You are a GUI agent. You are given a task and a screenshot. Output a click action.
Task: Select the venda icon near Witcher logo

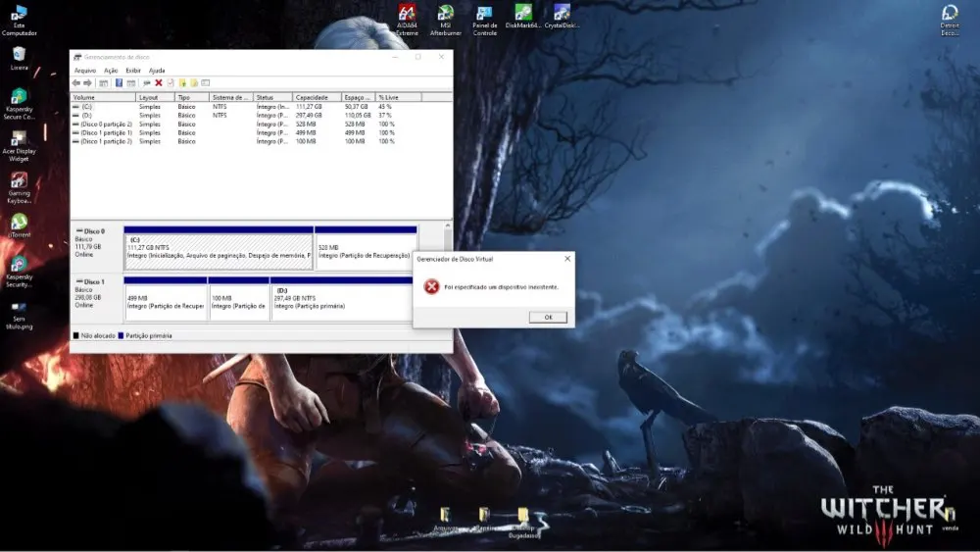950,519
